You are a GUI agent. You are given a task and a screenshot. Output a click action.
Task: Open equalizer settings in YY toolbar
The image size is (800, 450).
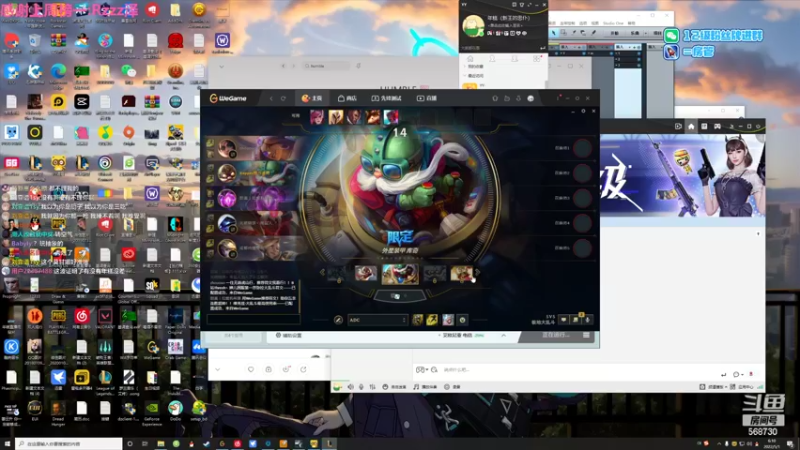coord(372,387)
